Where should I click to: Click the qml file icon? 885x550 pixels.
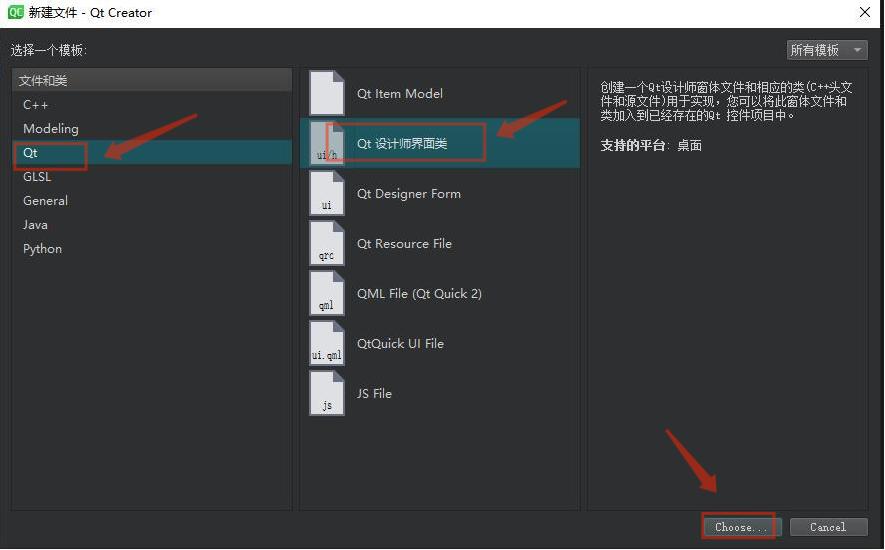327,293
